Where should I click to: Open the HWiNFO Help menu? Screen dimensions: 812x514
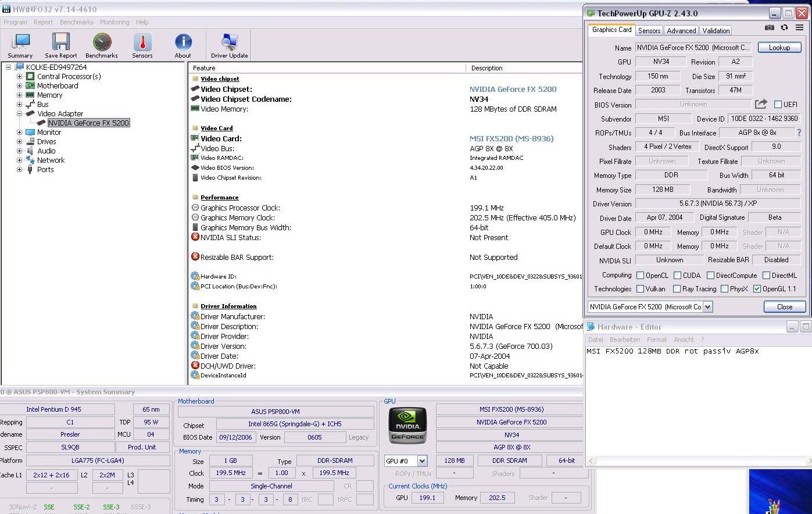click(x=142, y=22)
